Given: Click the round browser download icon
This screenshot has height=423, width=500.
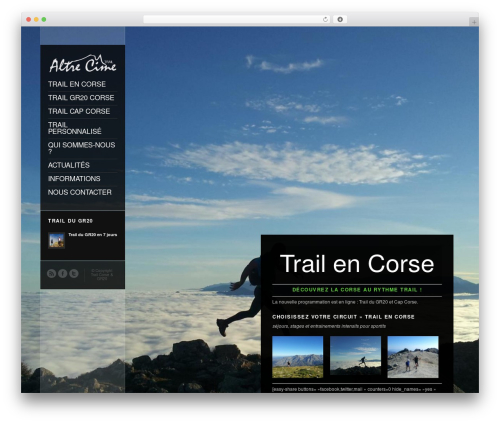Looking at the screenshot, I should (x=340, y=19).
